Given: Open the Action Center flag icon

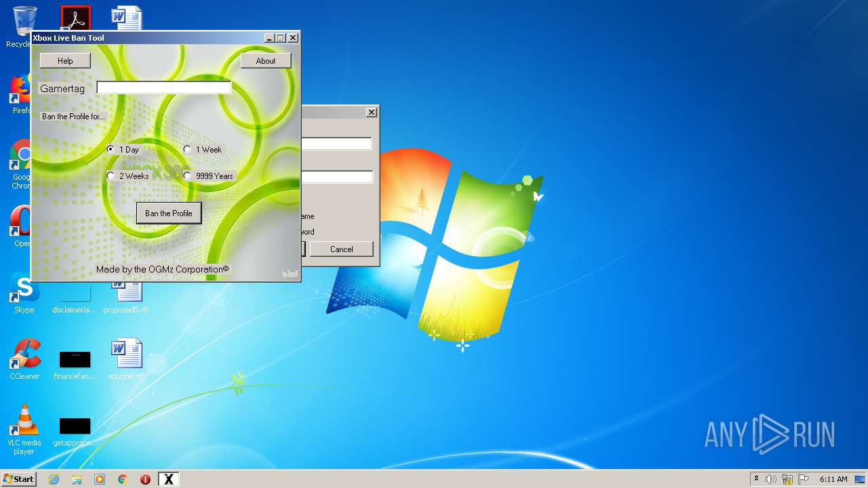Looking at the screenshot, I should click(x=804, y=479).
